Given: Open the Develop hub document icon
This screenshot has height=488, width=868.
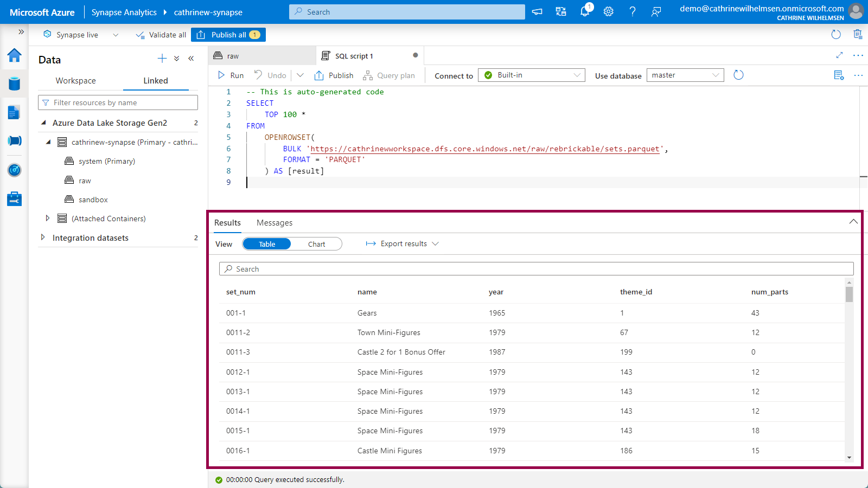Looking at the screenshot, I should pyautogui.click(x=14, y=112).
